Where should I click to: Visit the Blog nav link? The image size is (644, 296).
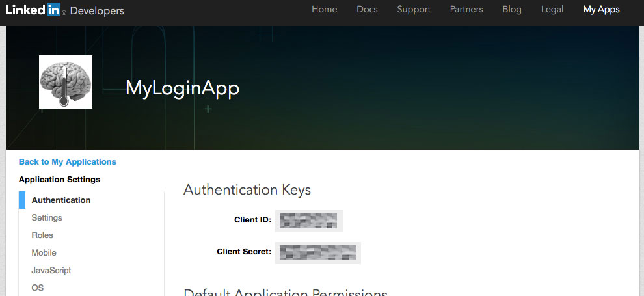coord(512,10)
